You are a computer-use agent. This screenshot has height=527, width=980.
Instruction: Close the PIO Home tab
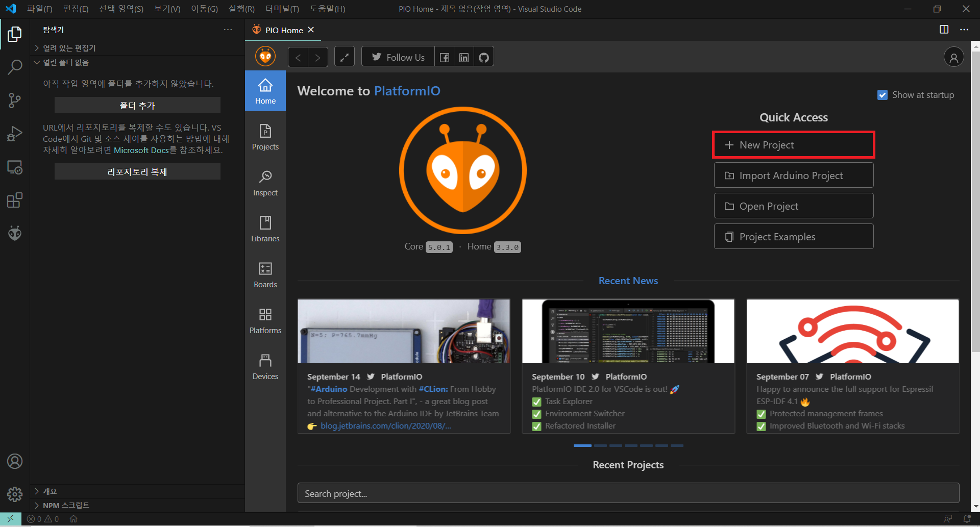311,30
